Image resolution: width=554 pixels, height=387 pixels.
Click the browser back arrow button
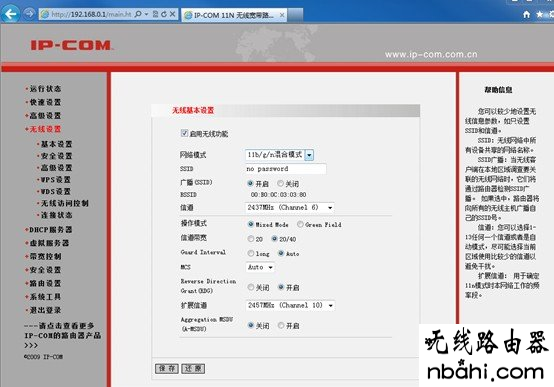[10, 14]
